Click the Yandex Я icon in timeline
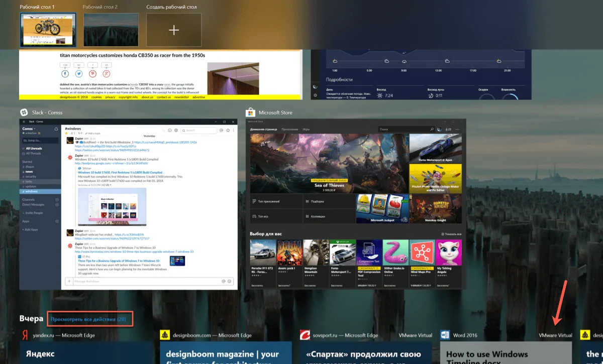 (x=24, y=335)
